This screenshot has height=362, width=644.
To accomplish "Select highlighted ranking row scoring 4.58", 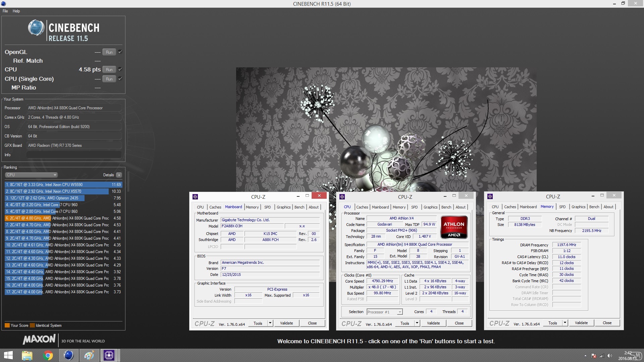I will pyautogui.click(x=63, y=218).
